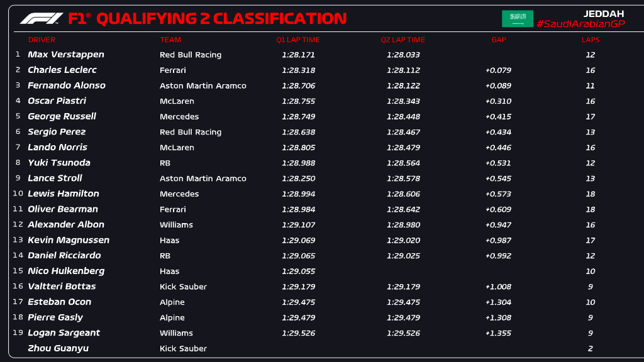Select Charles Leclerc driver name
This screenshot has width=644, height=362.
(62, 70)
